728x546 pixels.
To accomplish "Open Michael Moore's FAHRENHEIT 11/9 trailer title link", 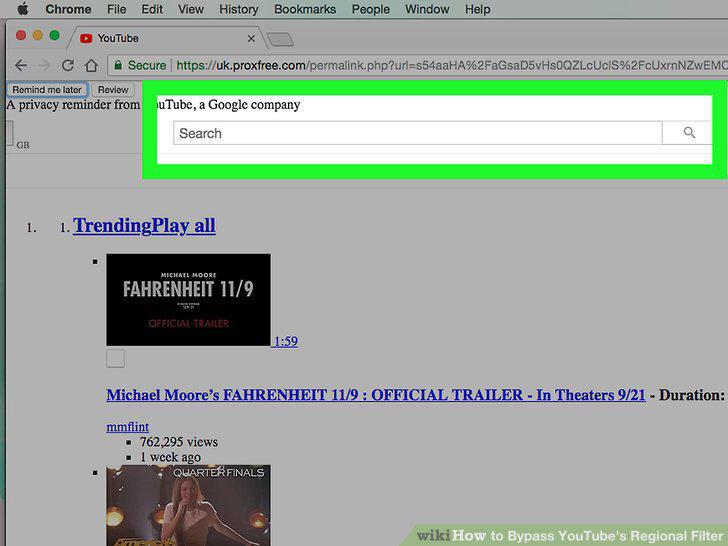I will pos(376,395).
